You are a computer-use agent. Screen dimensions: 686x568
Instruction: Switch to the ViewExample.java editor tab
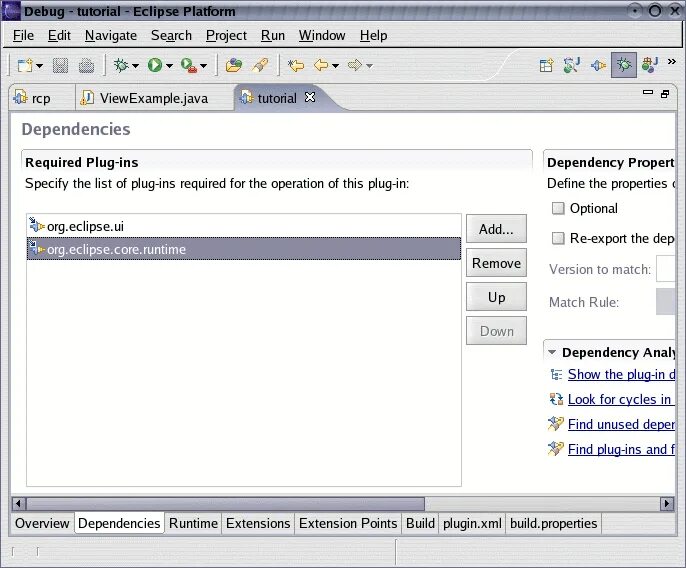point(154,98)
